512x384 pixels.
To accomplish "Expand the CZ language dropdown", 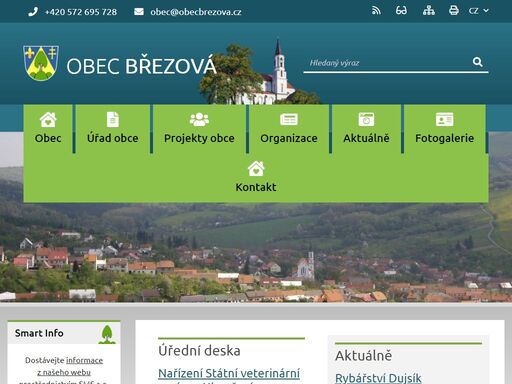I will [x=479, y=11].
